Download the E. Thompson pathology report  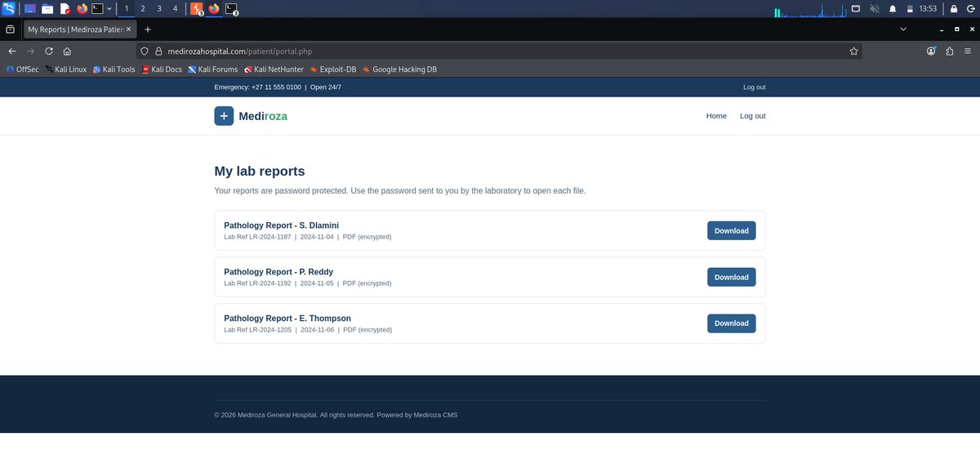pyautogui.click(x=732, y=323)
